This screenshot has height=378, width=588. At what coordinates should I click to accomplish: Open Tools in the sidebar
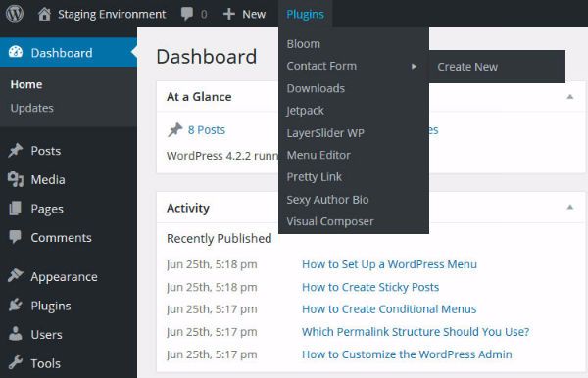[46, 363]
